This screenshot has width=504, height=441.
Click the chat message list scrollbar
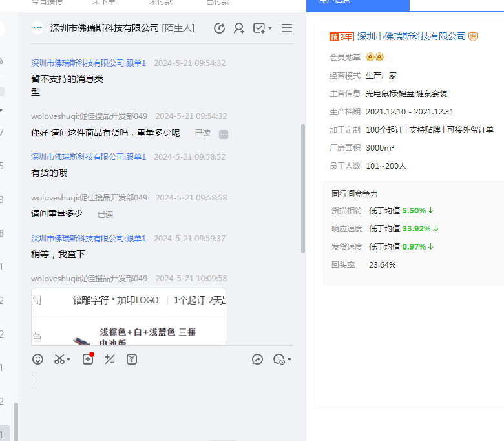pos(303,188)
